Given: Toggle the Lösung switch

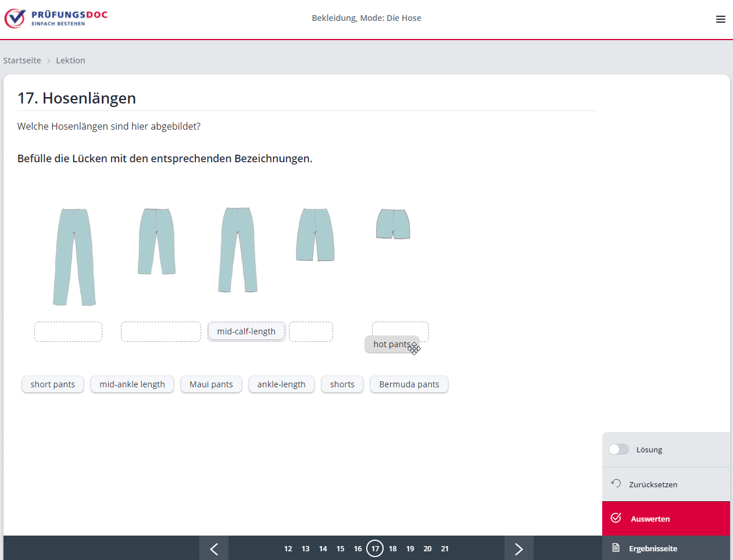Looking at the screenshot, I should coord(618,450).
